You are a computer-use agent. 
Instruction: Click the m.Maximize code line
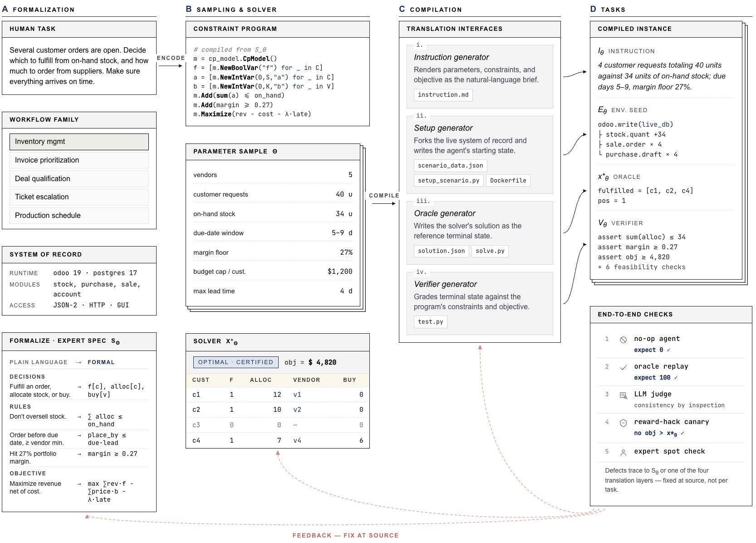(x=252, y=114)
